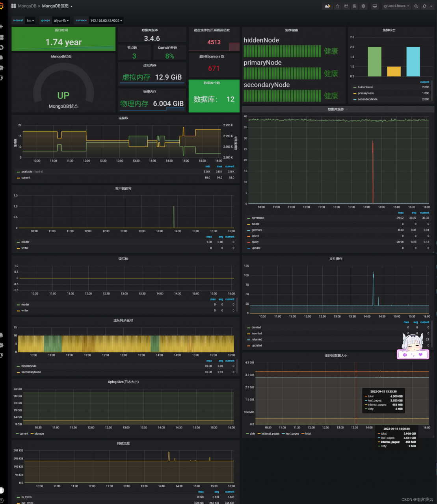The image size is (437, 504).
Task: Cycle view mode with the monitor icon
Action: coord(375,6)
